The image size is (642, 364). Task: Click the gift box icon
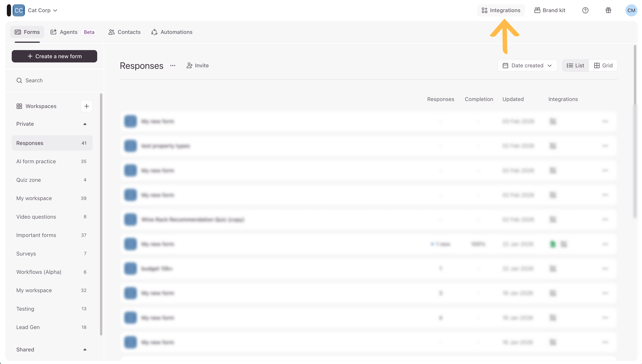[608, 10]
